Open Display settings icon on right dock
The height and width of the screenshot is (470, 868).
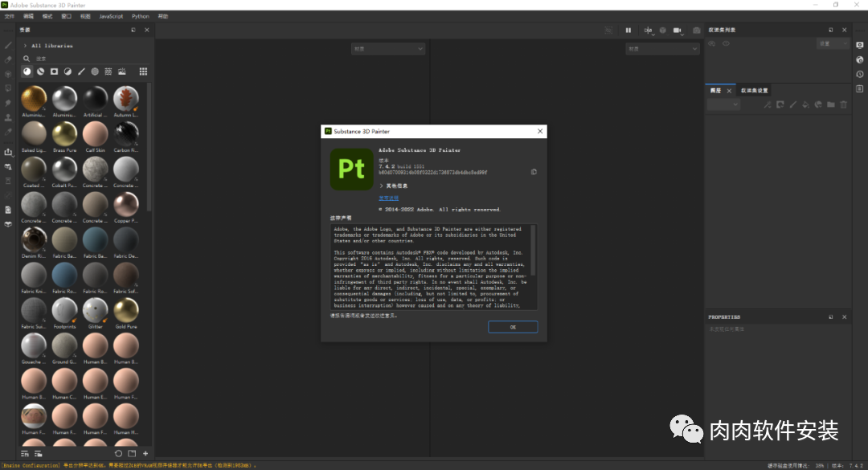pyautogui.click(x=860, y=45)
